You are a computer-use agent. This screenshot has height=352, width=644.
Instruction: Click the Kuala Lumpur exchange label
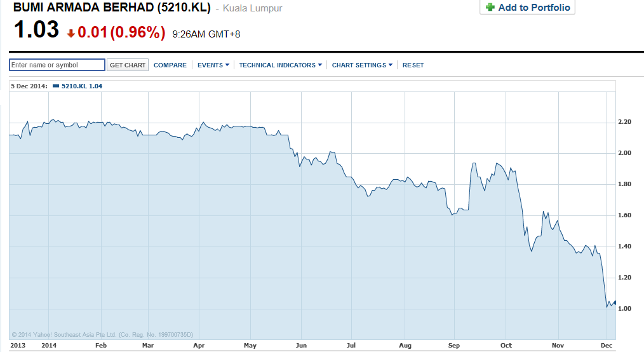pos(253,8)
